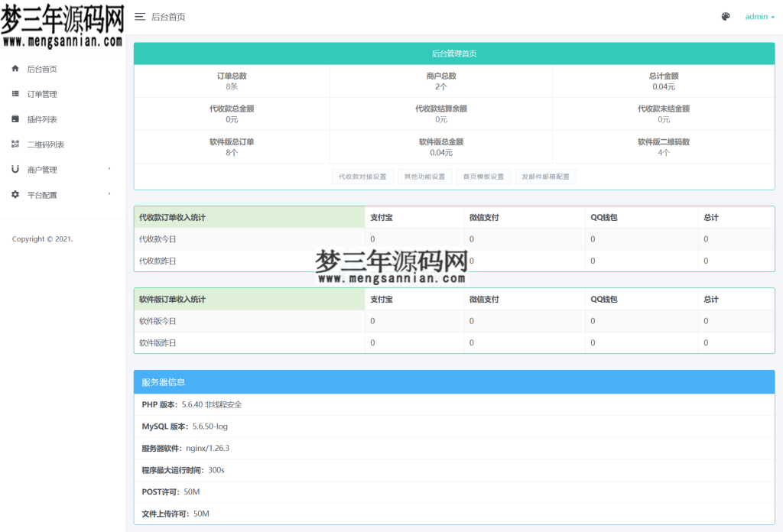Click the 软件版总订单 stat cell

(x=232, y=147)
